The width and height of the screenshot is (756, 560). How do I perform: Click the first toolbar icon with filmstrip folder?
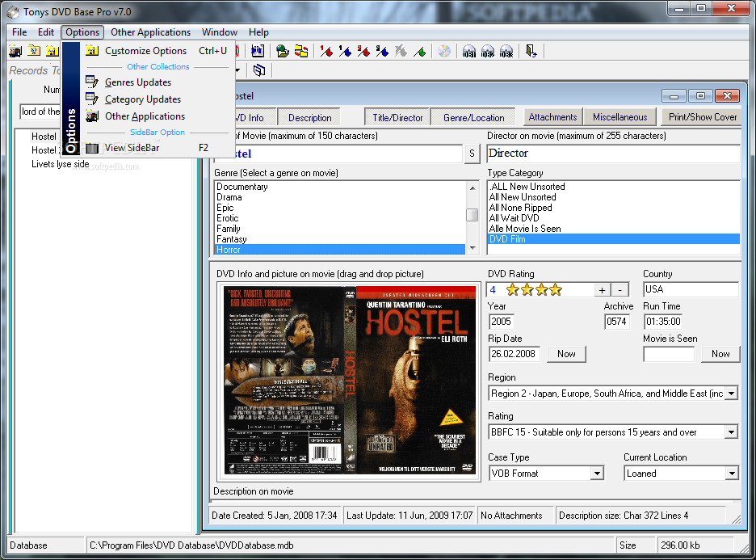tap(15, 51)
